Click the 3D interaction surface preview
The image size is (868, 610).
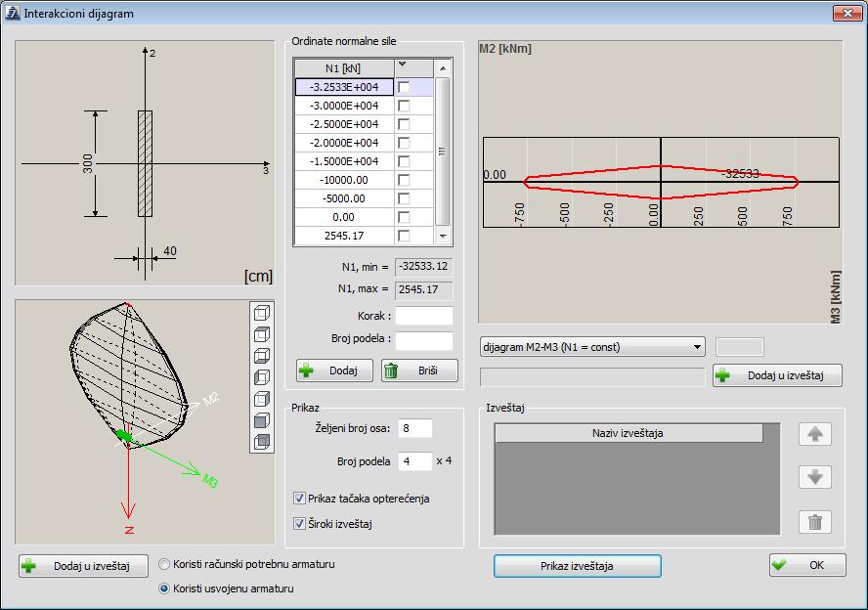(132, 421)
